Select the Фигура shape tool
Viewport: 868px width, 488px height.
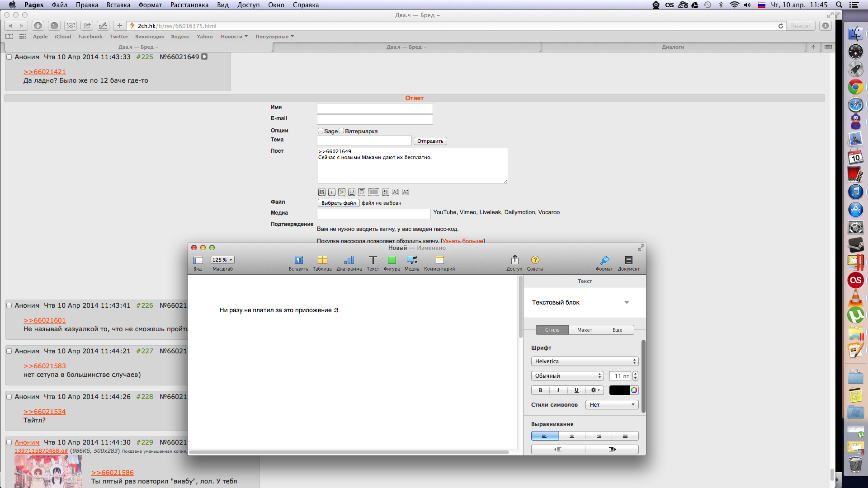point(392,260)
